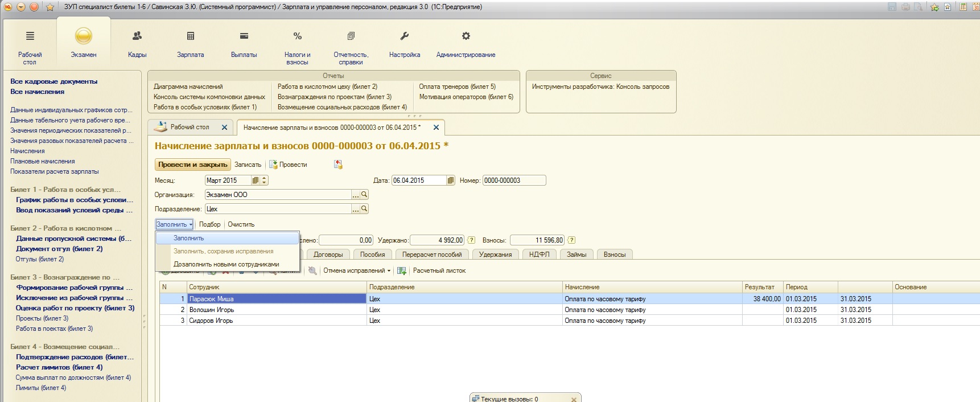The image size is (980, 402).
Task: Click the Подбор button
Action: tap(210, 224)
